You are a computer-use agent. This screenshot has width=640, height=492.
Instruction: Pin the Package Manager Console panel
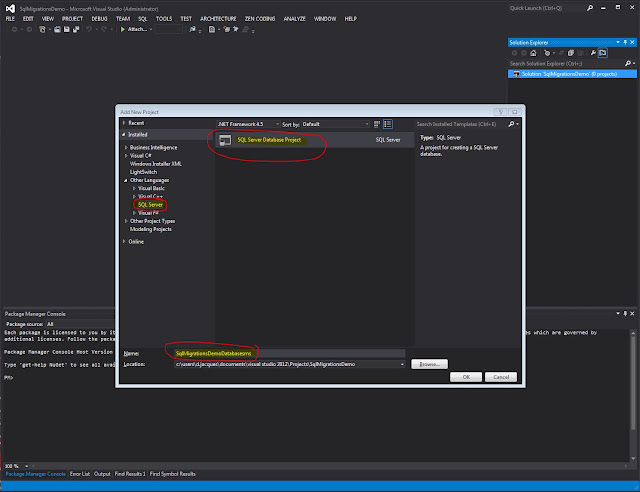pos(625,314)
